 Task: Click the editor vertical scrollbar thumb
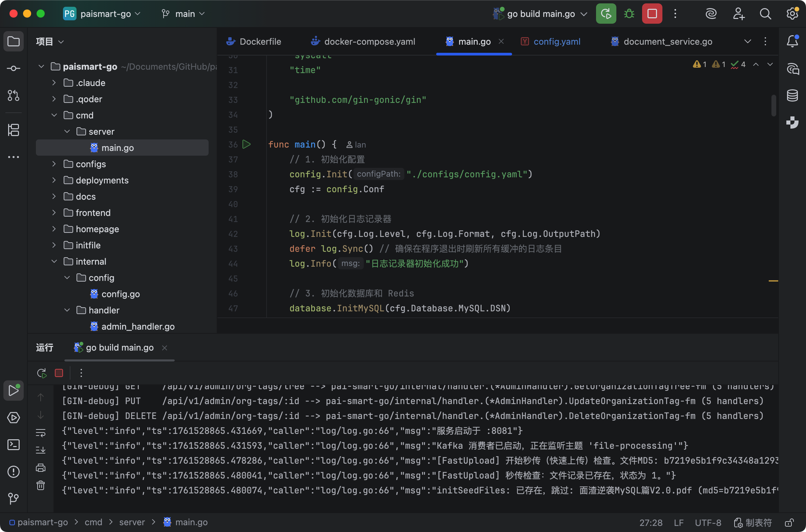pyautogui.click(x=773, y=105)
